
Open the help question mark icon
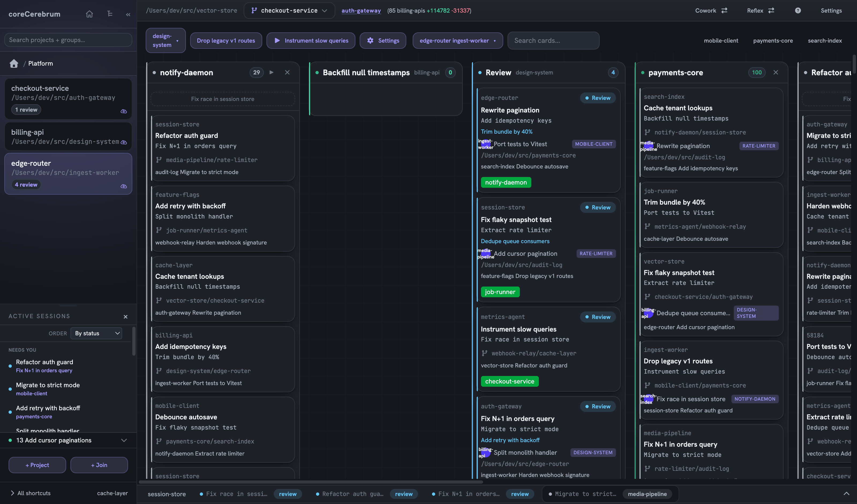pyautogui.click(x=798, y=10)
